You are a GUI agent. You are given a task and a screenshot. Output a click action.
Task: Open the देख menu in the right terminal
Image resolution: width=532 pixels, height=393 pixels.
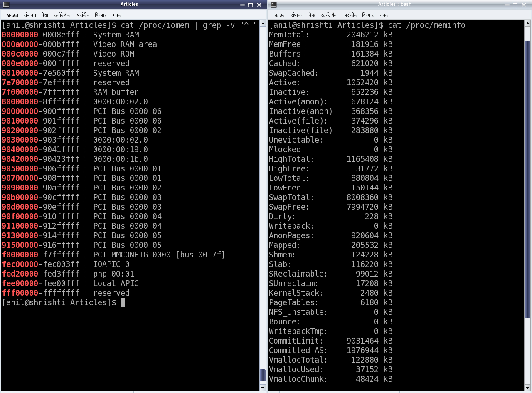tap(312, 15)
